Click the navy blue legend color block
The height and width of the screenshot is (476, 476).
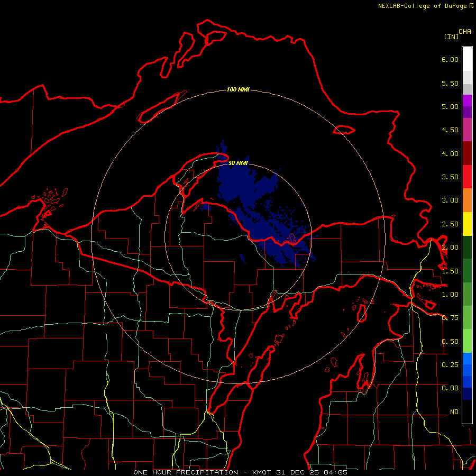click(x=467, y=393)
